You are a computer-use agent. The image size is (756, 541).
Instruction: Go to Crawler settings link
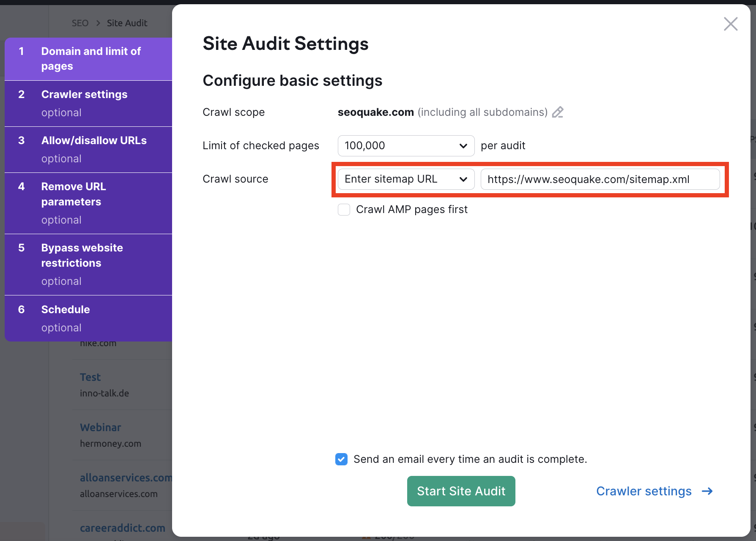point(654,491)
